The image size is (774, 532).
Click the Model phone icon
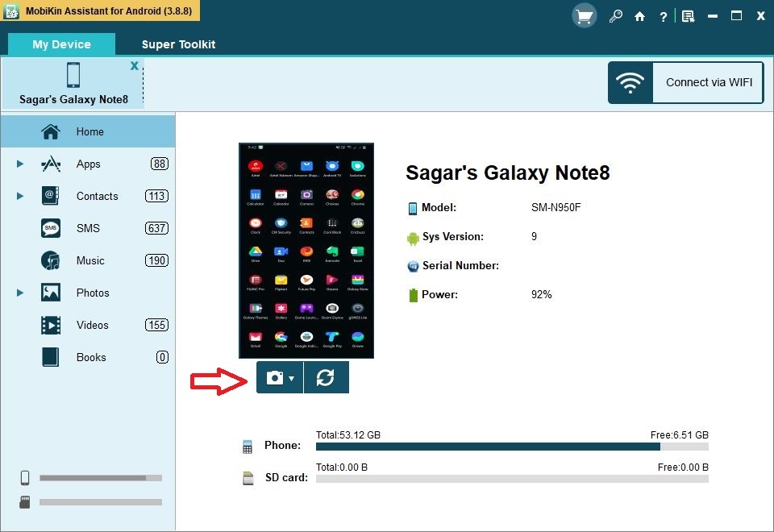tap(413, 208)
